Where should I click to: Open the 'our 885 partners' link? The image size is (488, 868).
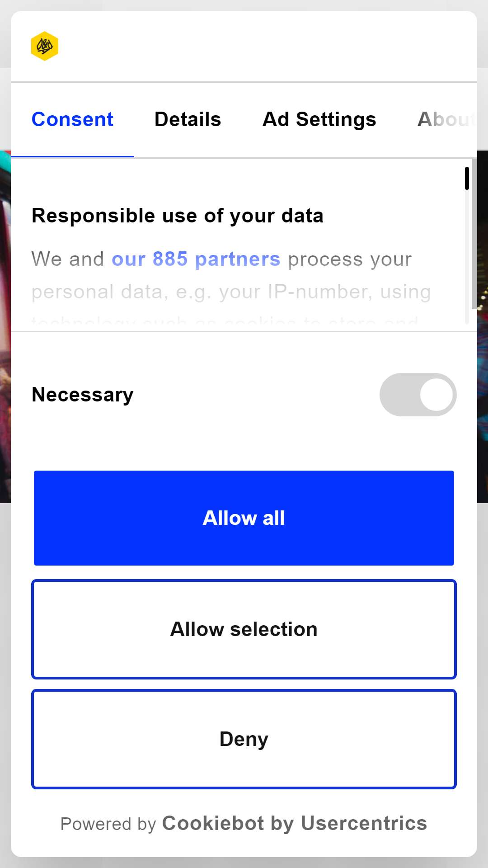pyautogui.click(x=196, y=259)
